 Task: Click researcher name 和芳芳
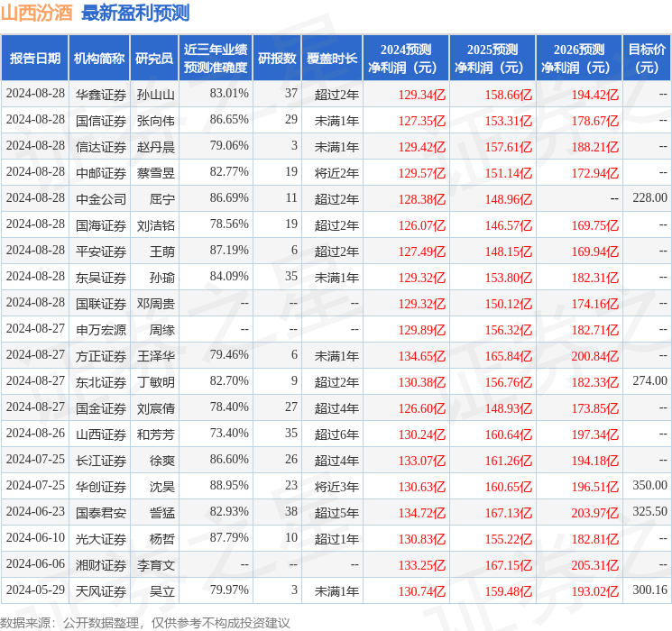click(x=155, y=434)
